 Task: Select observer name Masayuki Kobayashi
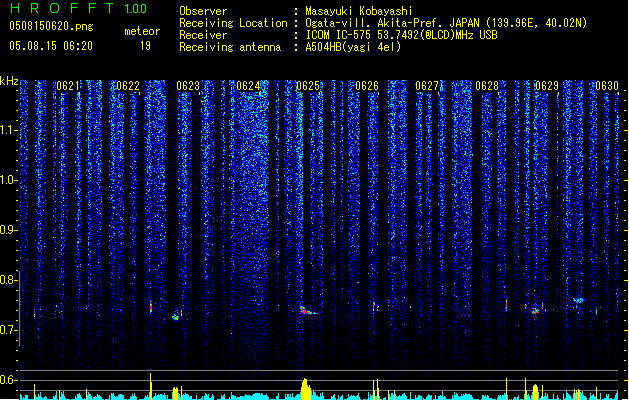(359, 11)
